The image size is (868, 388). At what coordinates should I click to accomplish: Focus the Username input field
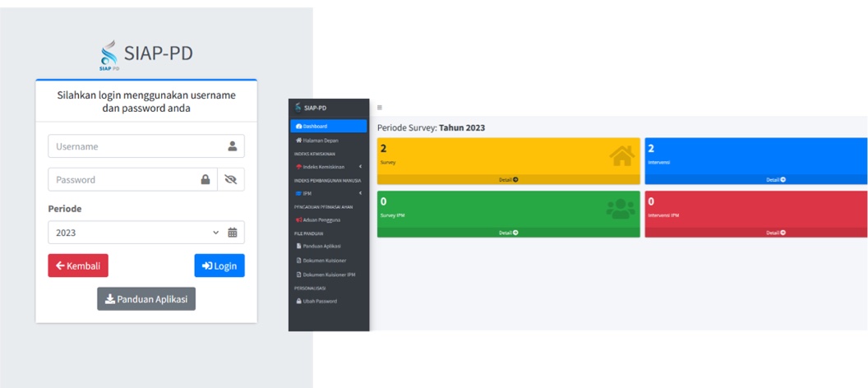click(x=146, y=146)
